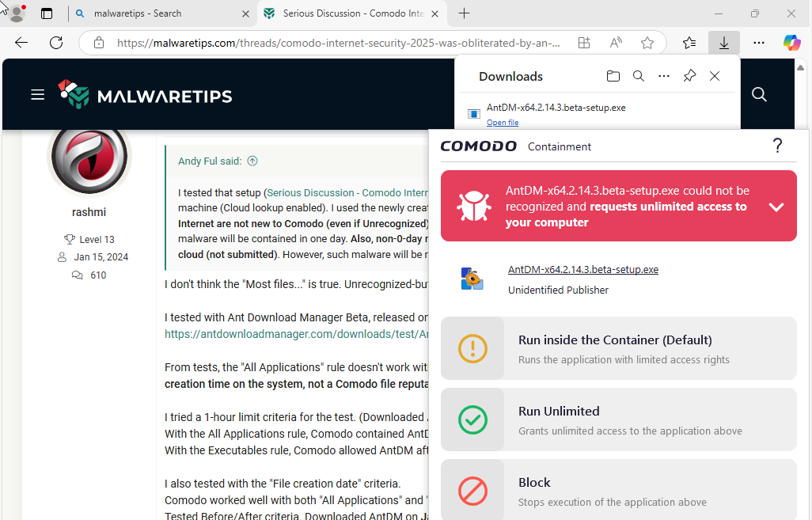Open the antdownloadmanager.com download link
The image size is (812, 520).
(x=296, y=334)
